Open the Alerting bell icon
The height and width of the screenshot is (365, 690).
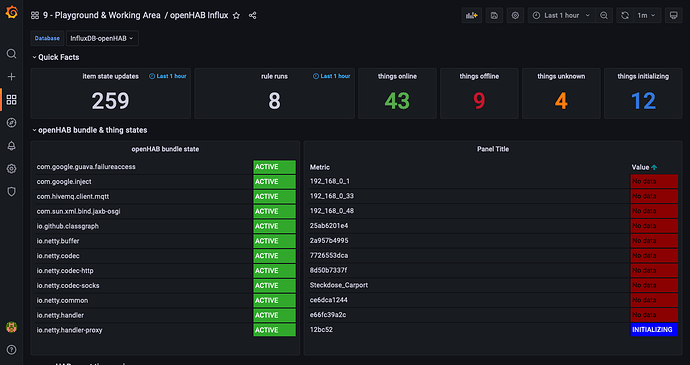tap(11, 146)
